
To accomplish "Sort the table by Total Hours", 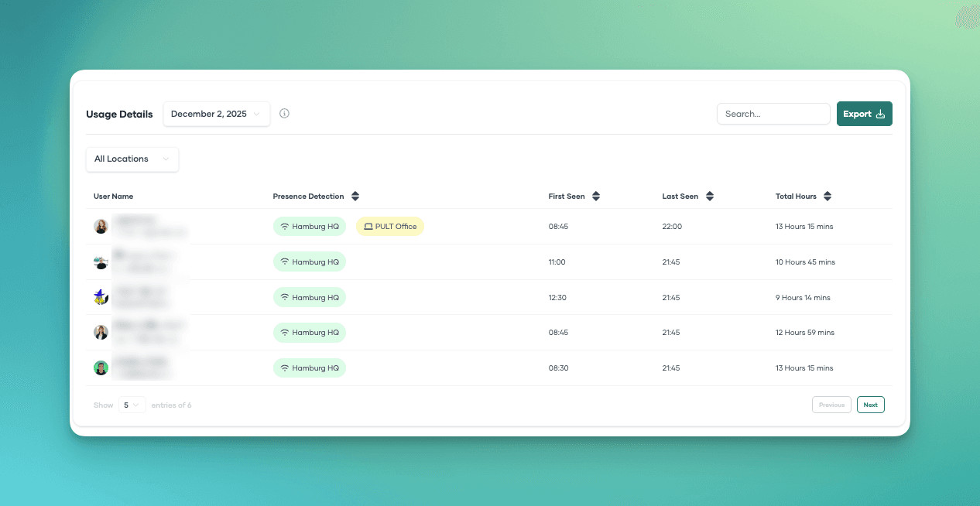I will (x=828, y=196).
